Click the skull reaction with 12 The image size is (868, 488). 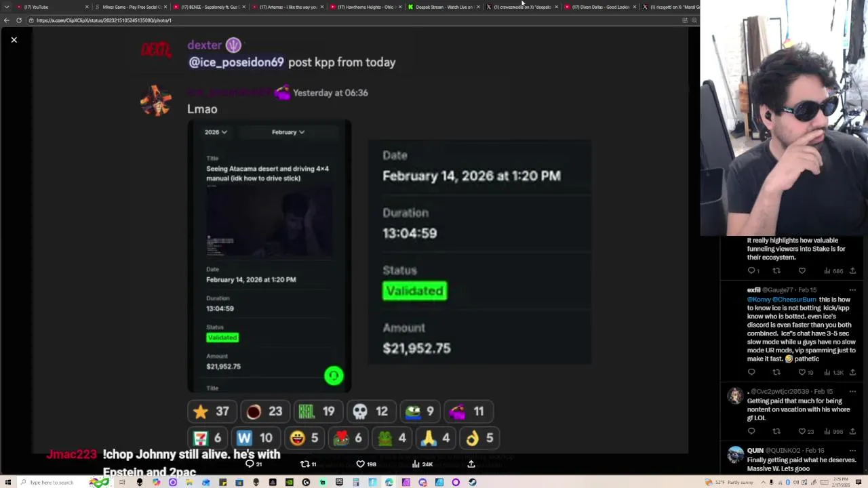coord(370,411)
